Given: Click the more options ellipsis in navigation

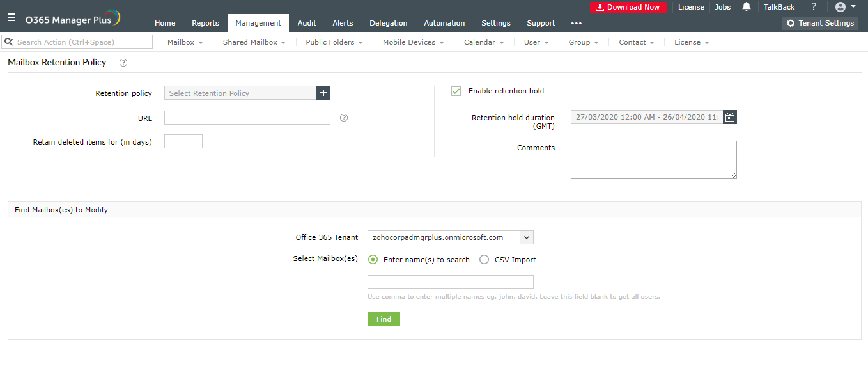Looking at the screenshot, I should click(x=577, y=23).
